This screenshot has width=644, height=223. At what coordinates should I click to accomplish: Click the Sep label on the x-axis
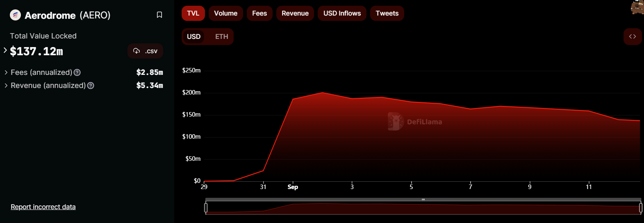point(293,187)
